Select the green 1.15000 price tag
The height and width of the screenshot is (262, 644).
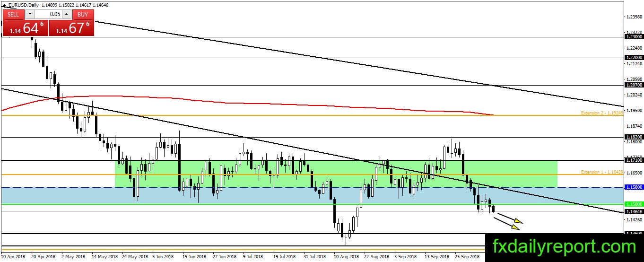634,204
